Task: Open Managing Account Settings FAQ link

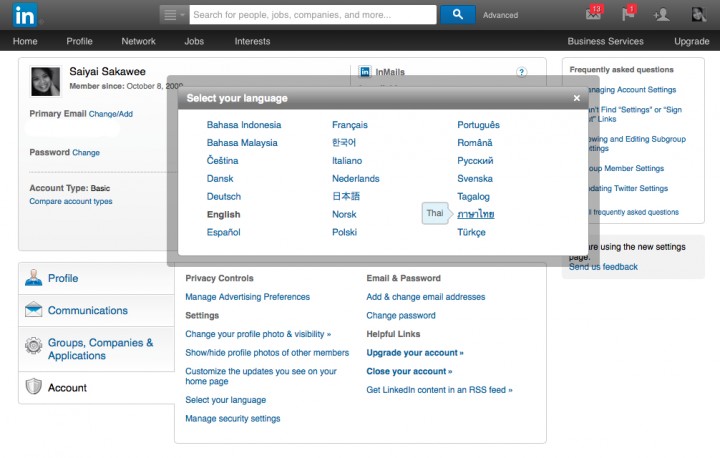Action: (632, 90)
